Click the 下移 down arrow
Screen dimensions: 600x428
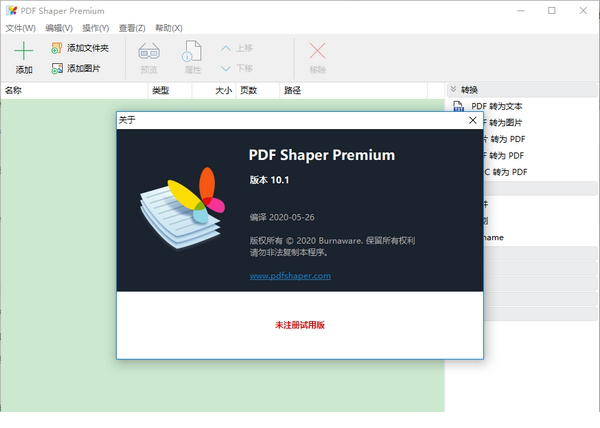point(226,68)
